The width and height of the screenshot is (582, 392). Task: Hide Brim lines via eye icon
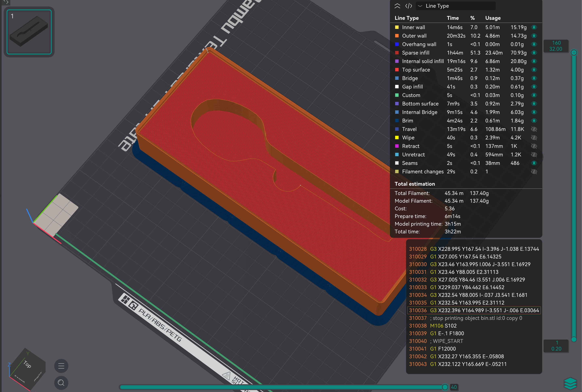pos(534,121)
